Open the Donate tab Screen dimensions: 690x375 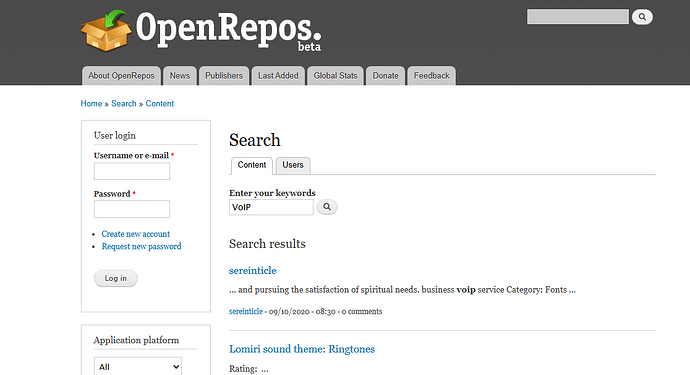(385, 76)
